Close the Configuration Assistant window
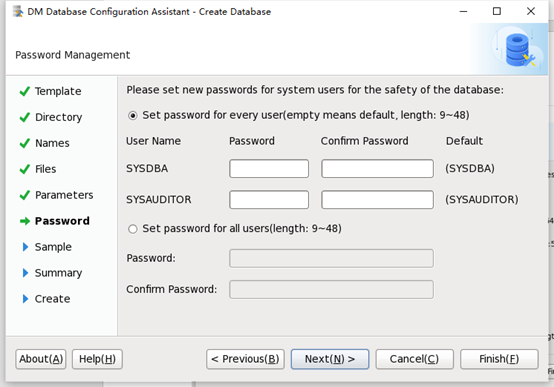 pos(531,11)
